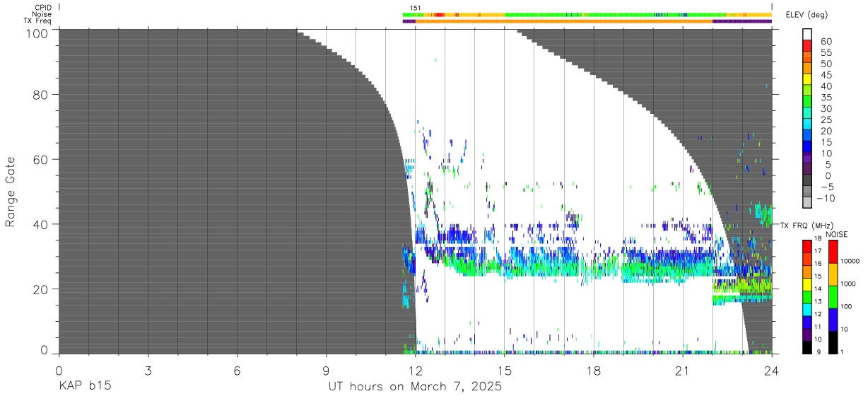Click the black 9 MHz swatch in the TX FRQ legend
Screen dimensions: 868x401
[807, 347]
